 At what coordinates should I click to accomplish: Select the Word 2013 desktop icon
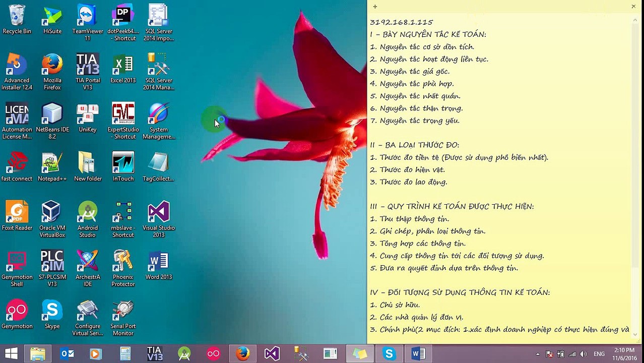[x=158, y=265]
